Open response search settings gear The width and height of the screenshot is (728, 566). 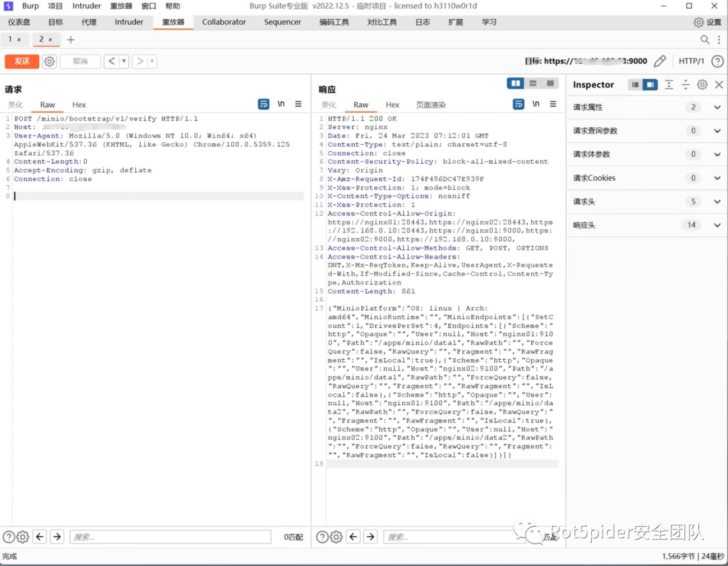336,537
